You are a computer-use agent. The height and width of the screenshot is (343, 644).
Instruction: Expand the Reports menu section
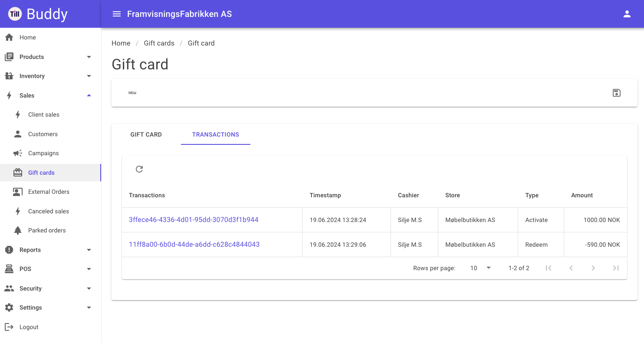point(50,250)
